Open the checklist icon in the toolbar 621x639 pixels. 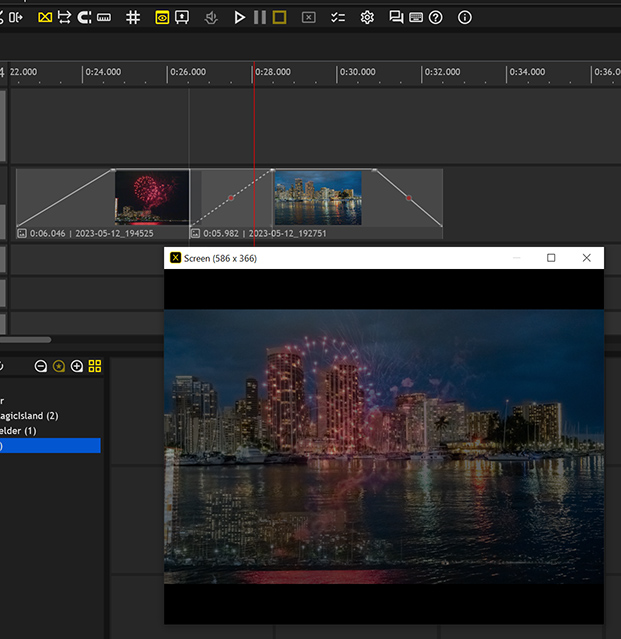[337, 17]
